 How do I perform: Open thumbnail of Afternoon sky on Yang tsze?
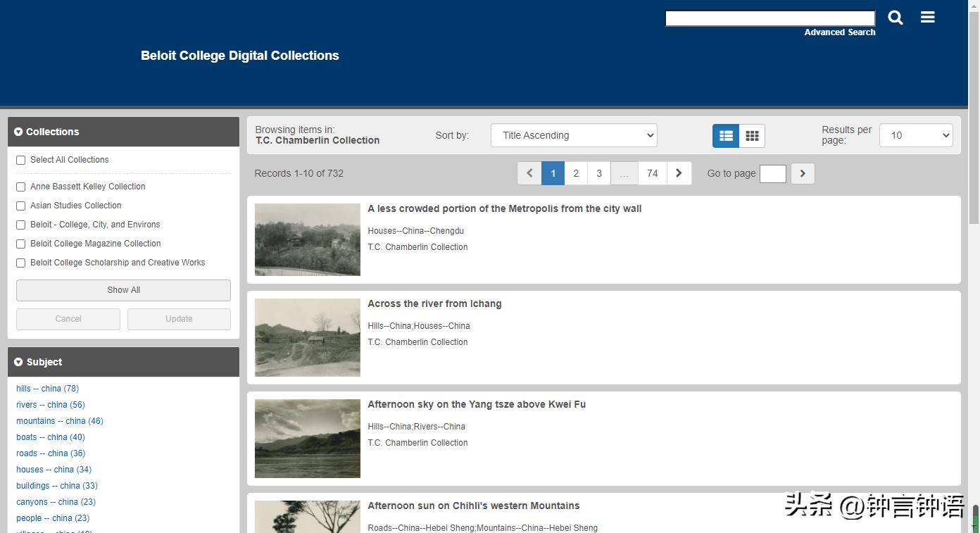[x=308, y=439]
